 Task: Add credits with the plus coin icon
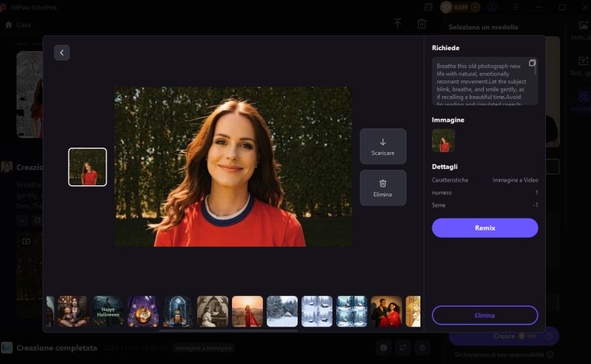point(475,7)
